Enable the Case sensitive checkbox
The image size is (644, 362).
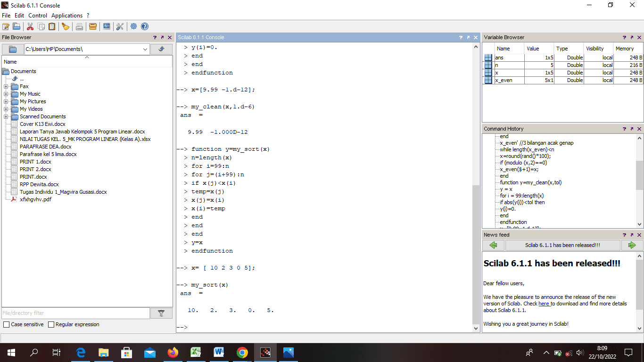[x=6, y=325]
